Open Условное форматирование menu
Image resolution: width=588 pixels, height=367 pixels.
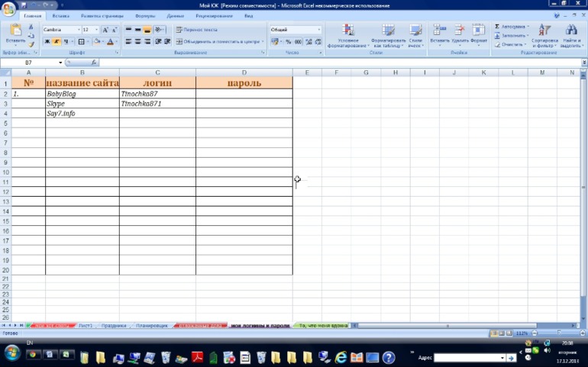[348, 36]
